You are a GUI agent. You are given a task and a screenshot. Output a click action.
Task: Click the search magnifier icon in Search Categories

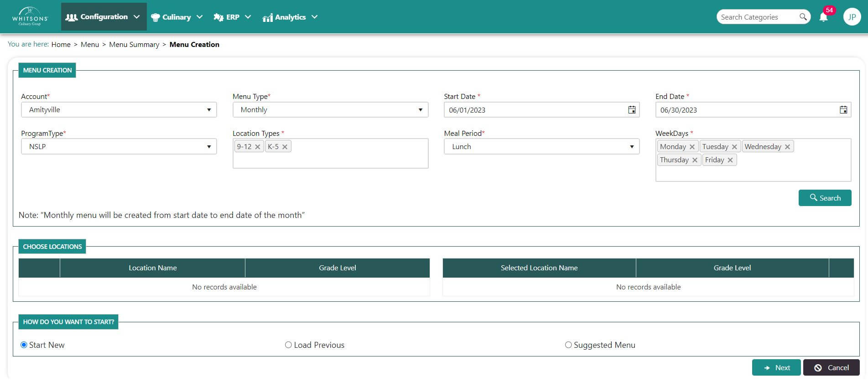(803, 17)
